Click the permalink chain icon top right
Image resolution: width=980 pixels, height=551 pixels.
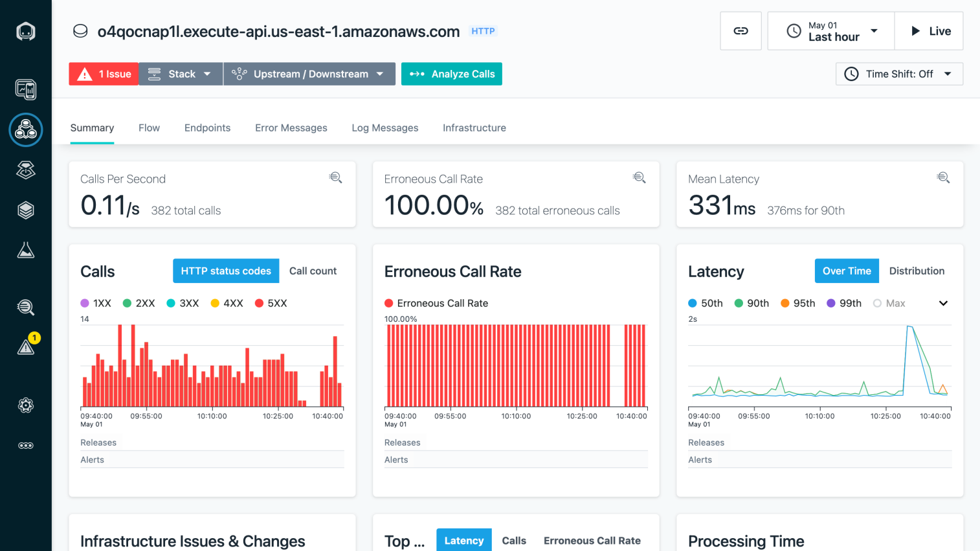point(741,30)
